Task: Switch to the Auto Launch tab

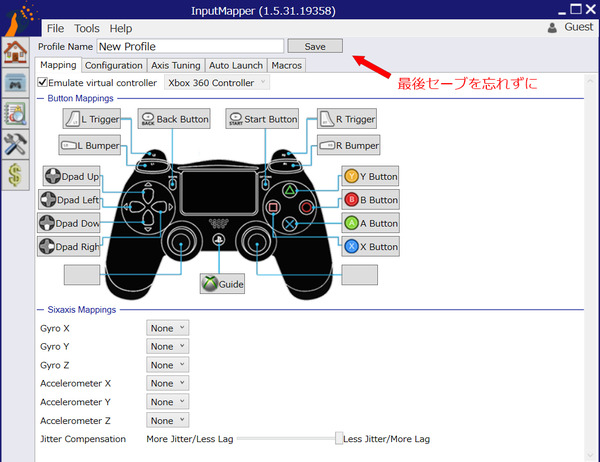Action: click(236, 65)
